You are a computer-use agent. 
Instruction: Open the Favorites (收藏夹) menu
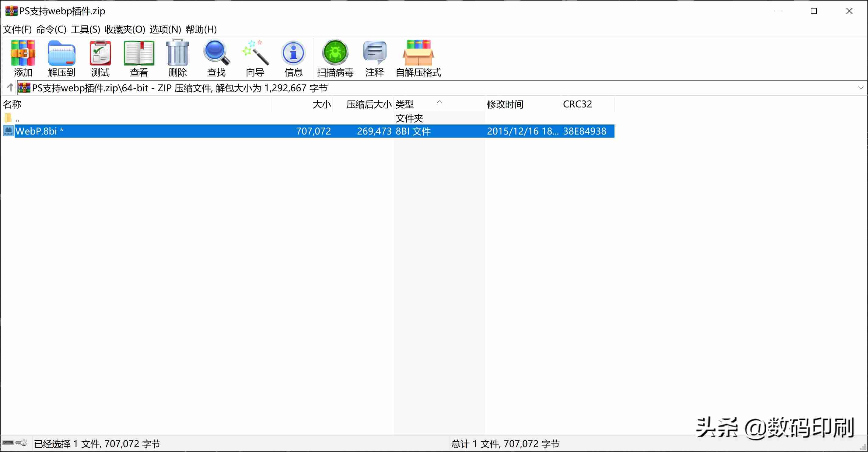pyautogui.click(x=125, y=29)
